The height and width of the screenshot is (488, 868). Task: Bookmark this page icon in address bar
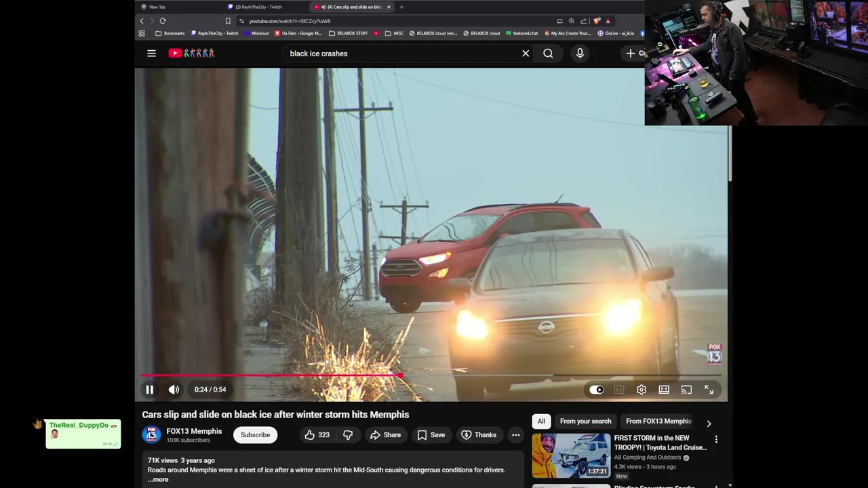point(228,21)
